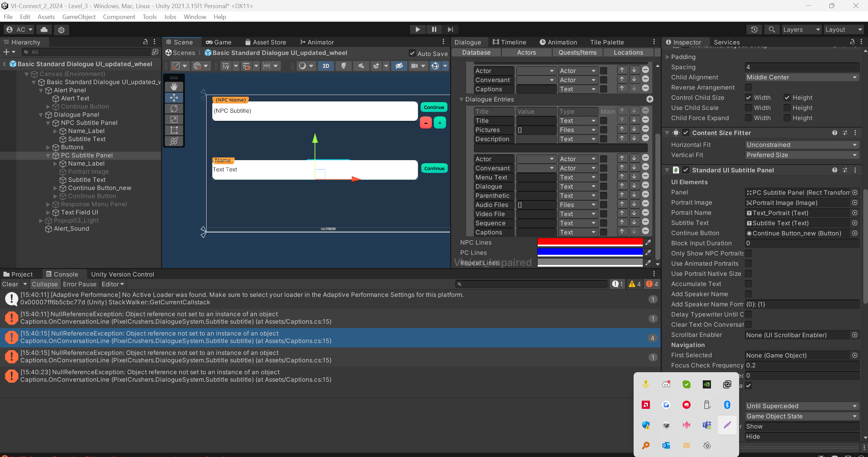Click the console Clear button
The width and height of the screenshot is (868, 457).
point(10,284)
